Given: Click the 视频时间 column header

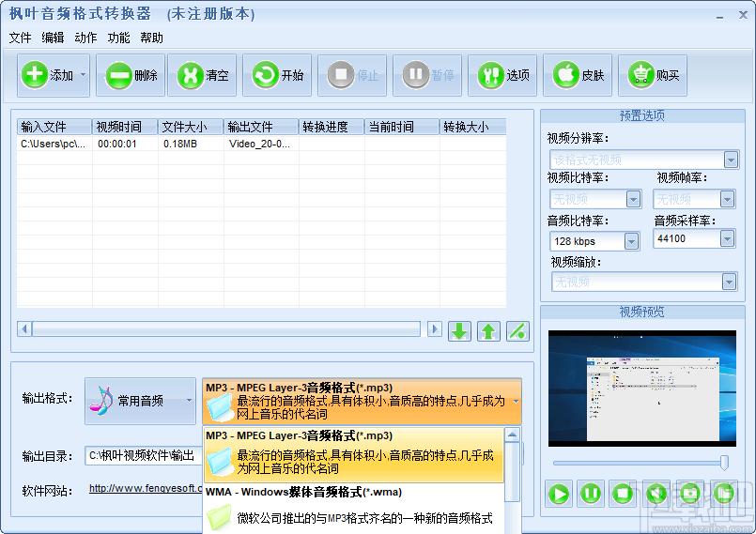Looking at the screenshot, I should click(x=125, y=127).
